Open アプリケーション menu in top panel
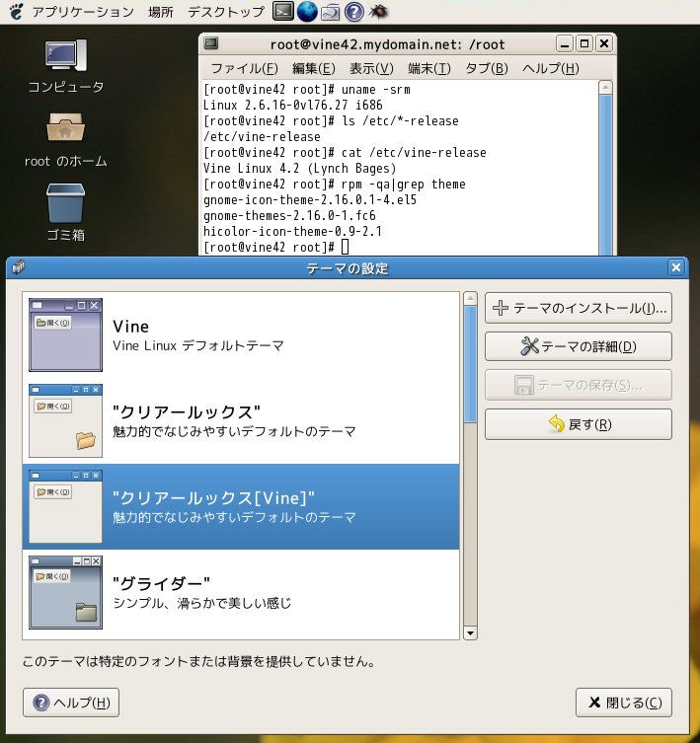Screen dimensions: 700x743 tap(83, 12)
